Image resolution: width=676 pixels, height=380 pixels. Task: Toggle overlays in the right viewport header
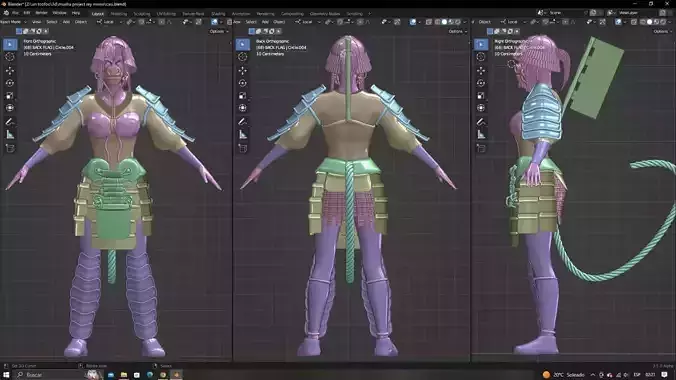[x=618, y=22]
